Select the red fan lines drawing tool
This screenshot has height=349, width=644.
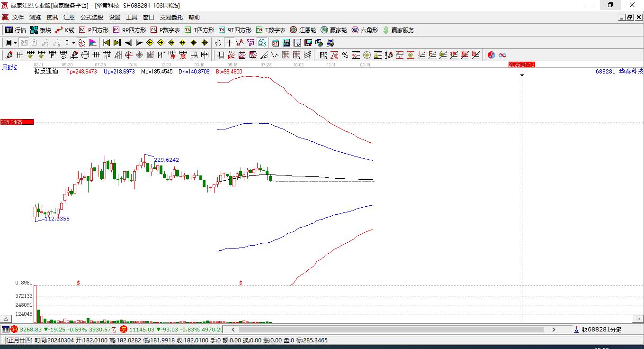coord(232,55)
